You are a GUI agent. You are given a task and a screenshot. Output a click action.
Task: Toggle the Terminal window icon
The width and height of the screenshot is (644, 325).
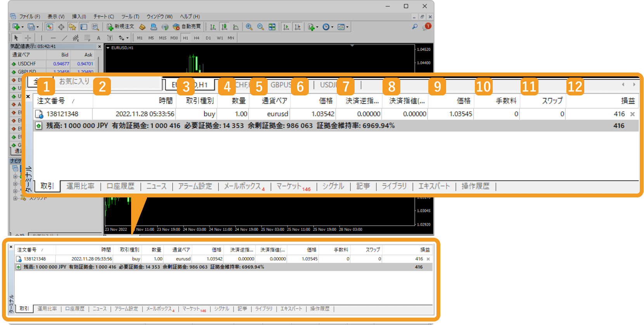click(x=84, y=27)
